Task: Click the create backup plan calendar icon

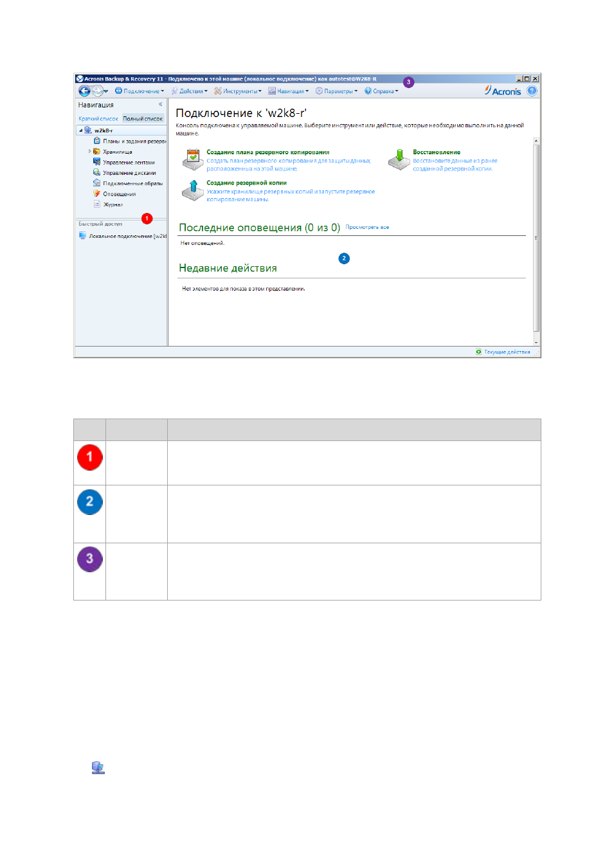Action: pyautogui.click(x=193, y=158)
